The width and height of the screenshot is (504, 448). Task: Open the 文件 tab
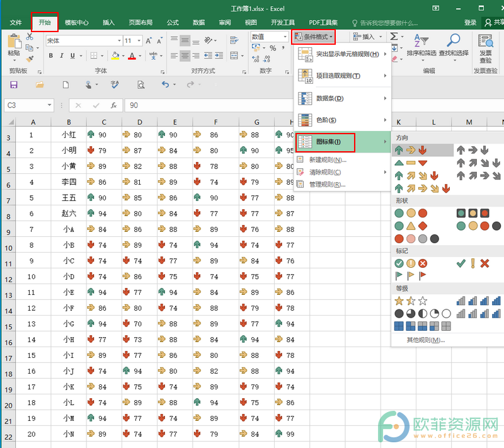[x=16, y=23]
